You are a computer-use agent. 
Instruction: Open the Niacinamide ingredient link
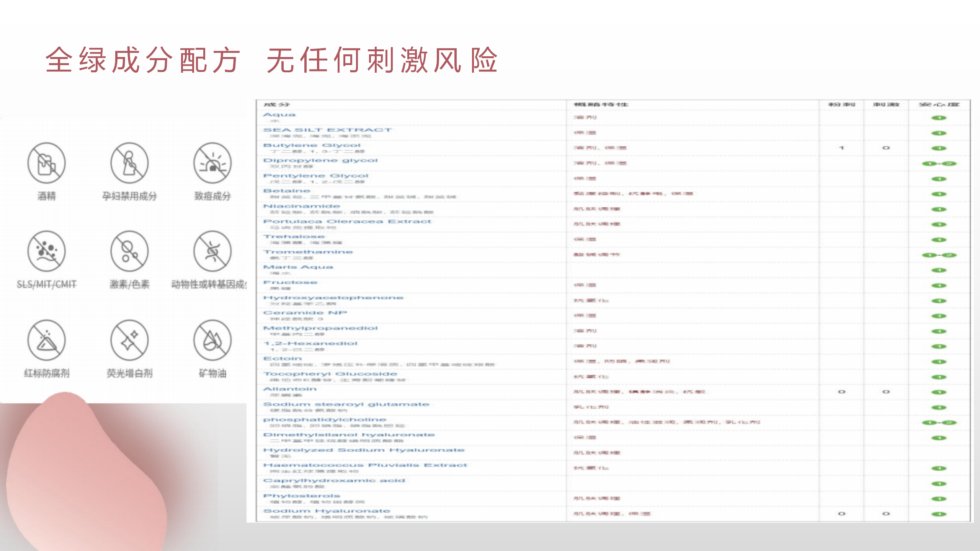pos(302,206)
